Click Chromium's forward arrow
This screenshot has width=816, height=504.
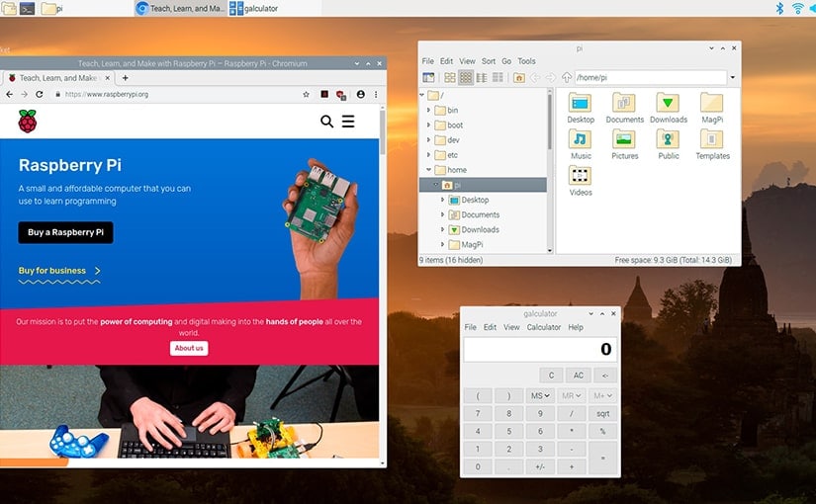(x=24, y=94)
